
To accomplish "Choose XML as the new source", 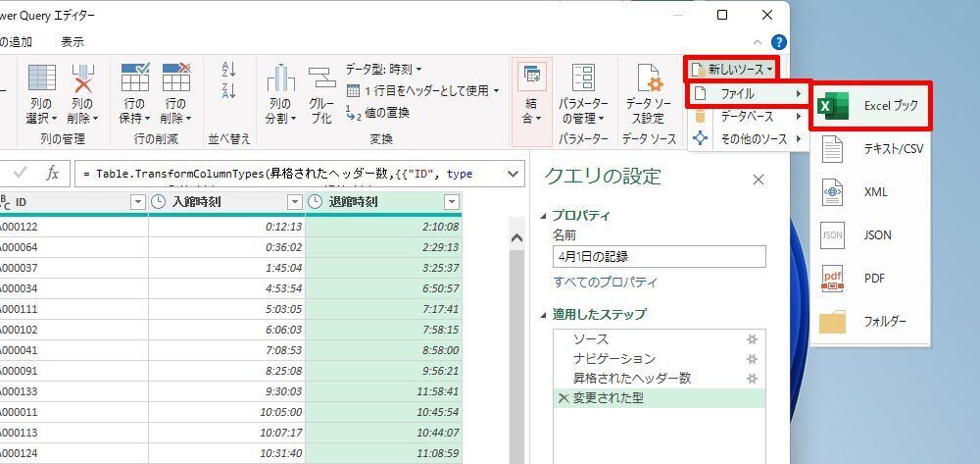I will pyautogui.click(x=872, y=192).
